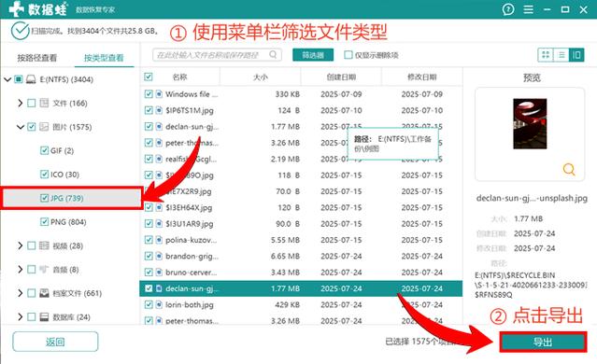This screenshot has width=597, height=364.
Task: Sort by 大小 column header
Action: tap(261, 77)
